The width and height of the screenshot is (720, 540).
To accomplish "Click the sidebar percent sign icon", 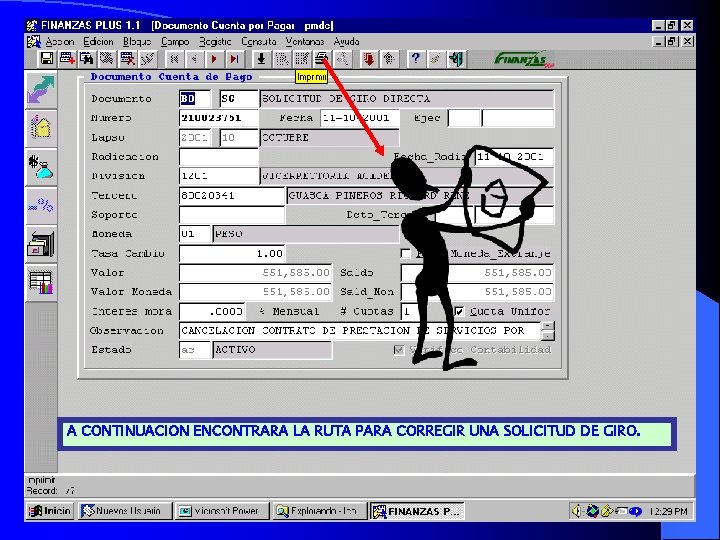I will pyautogui.click(x=41, y=205).
